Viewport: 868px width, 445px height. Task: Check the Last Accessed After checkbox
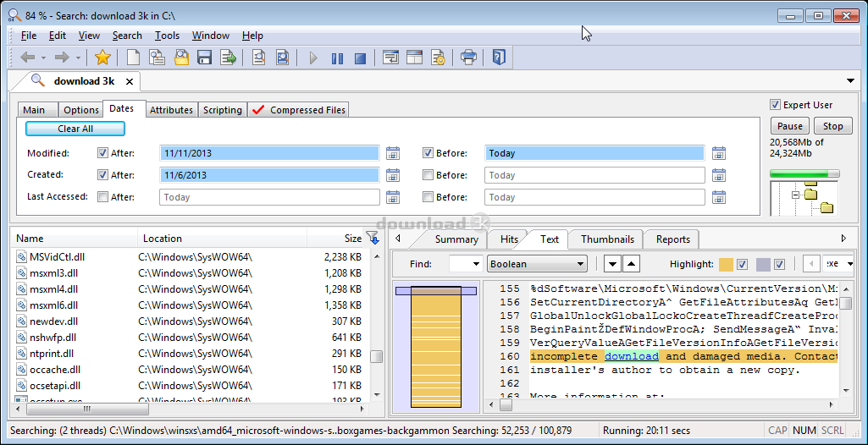[102, 196]
